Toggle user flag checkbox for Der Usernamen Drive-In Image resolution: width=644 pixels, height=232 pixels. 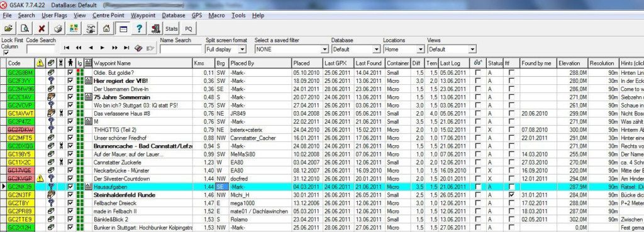pos(70,89)
